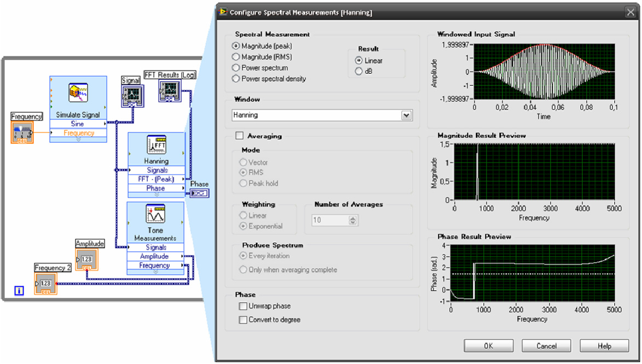
Task: Expand the Simulate Signal node bottom chevron
Action: tap(78, 140)
